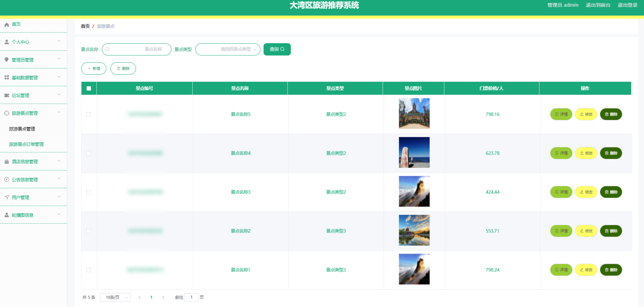Expand the 轮播图信息 menu chevron
This screenshot has height=307, width=644.
click(59, 214)
